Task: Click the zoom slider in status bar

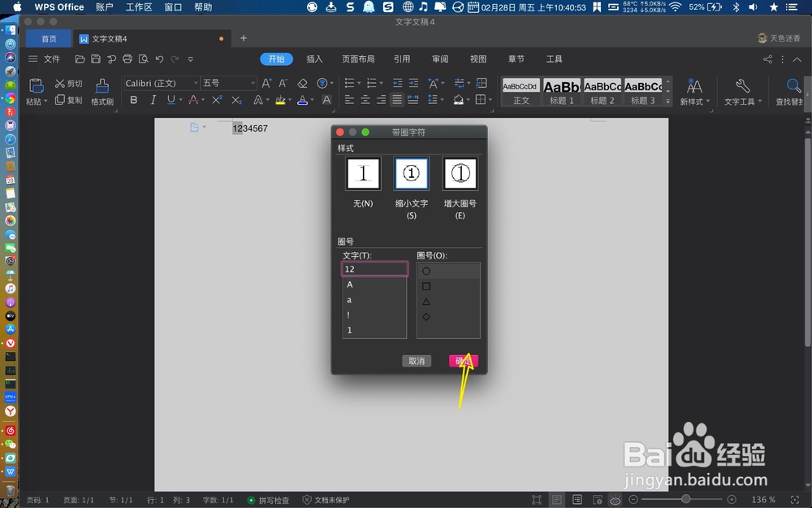Action: (685, 500)
